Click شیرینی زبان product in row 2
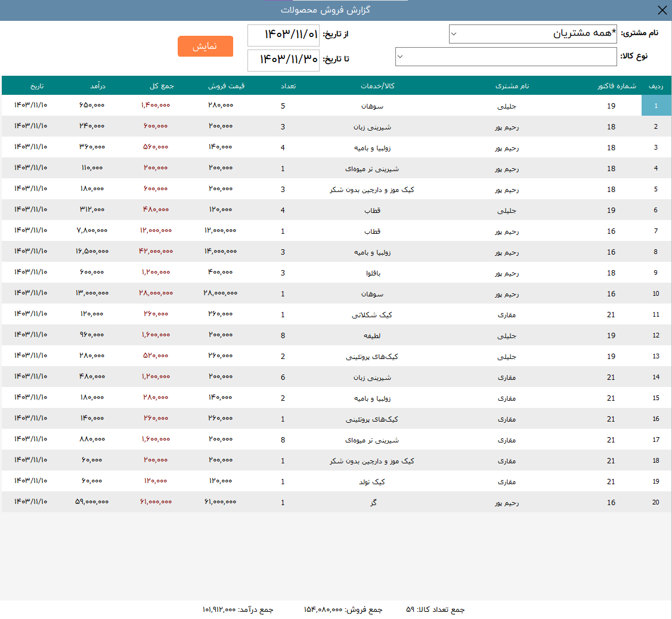The image size is (672, 619). (372, 127)
